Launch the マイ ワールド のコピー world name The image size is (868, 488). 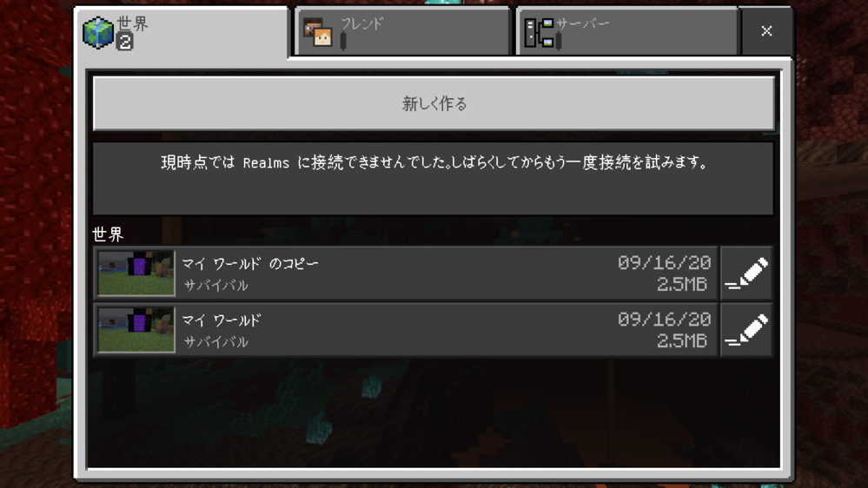pos(250,264)
